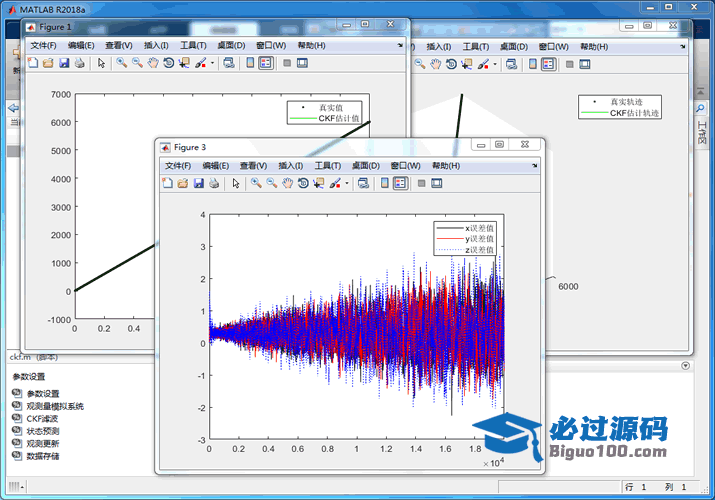Activate Zoom In tool in Figure 3
The image size is (715, 500).
tap(256, 183)
